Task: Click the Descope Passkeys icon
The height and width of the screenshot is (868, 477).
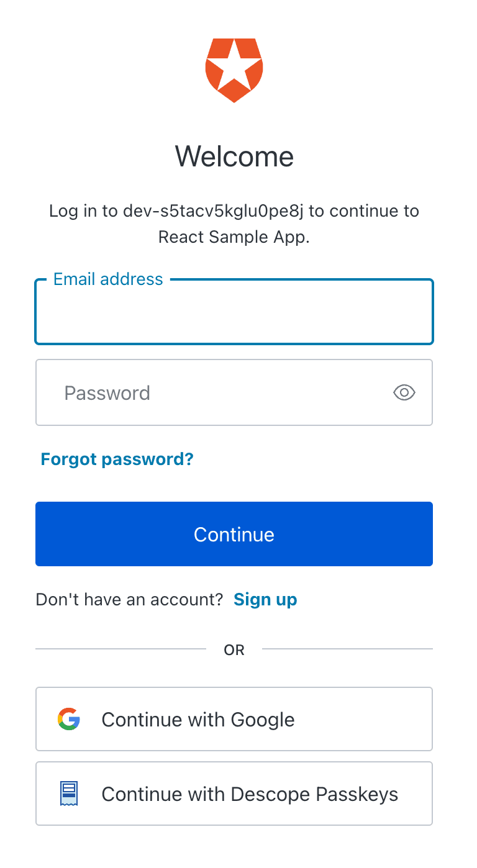Action: (x=69, y=793)
